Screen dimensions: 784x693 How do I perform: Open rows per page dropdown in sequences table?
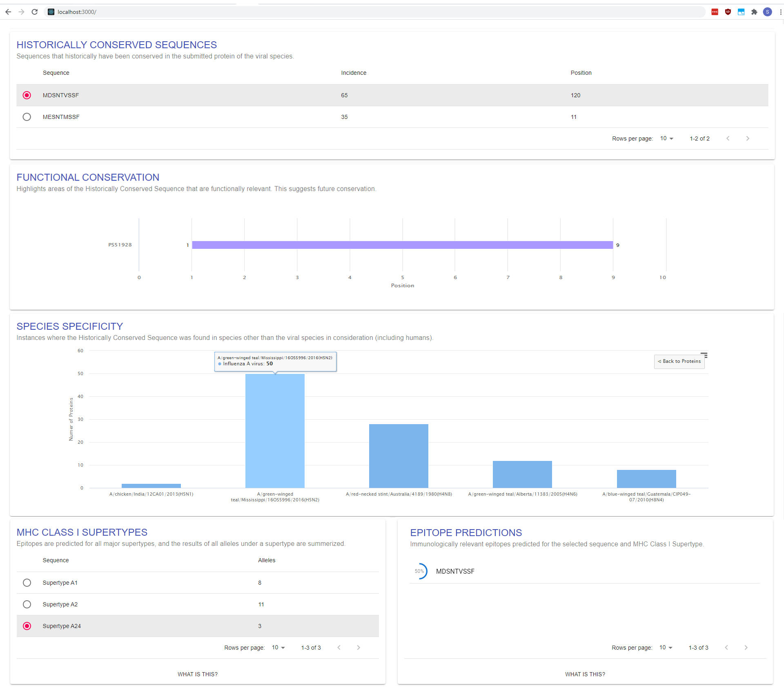(x=667, y=139)
